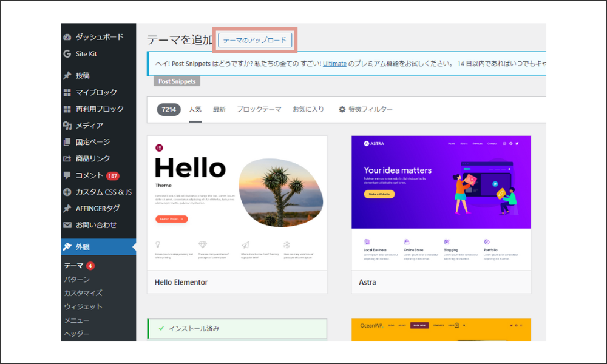Open the Astra theme preview thumbnail
The height and width of the screenshot is (364, 607).
click(x=441, y=203)
